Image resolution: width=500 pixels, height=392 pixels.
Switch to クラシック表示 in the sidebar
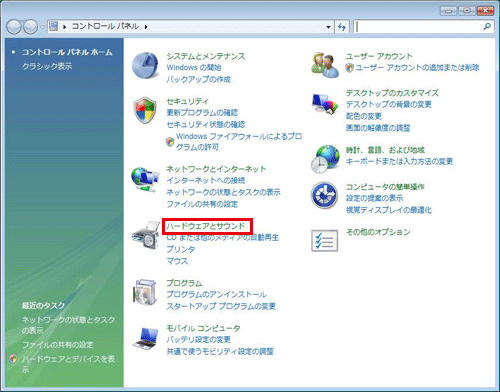(x=47, y=66)
